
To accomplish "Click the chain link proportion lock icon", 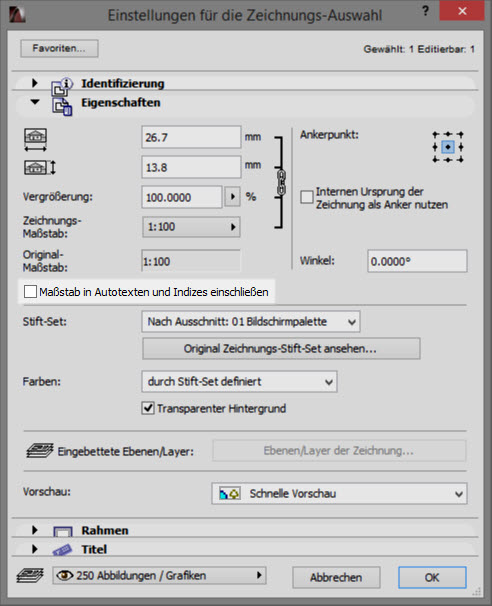I will coord(281,182).
